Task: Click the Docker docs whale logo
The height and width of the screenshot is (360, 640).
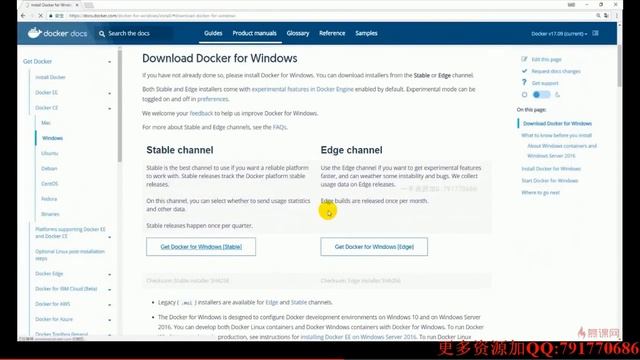Action: [35, 33]
